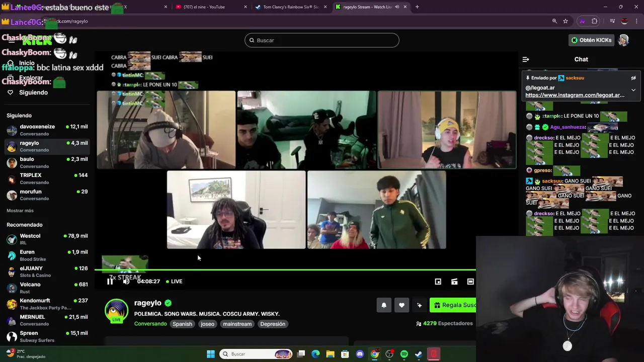644x362 pixels.
Task: Launch Microsoft Edge from taskbar
Action: [315, 354]
